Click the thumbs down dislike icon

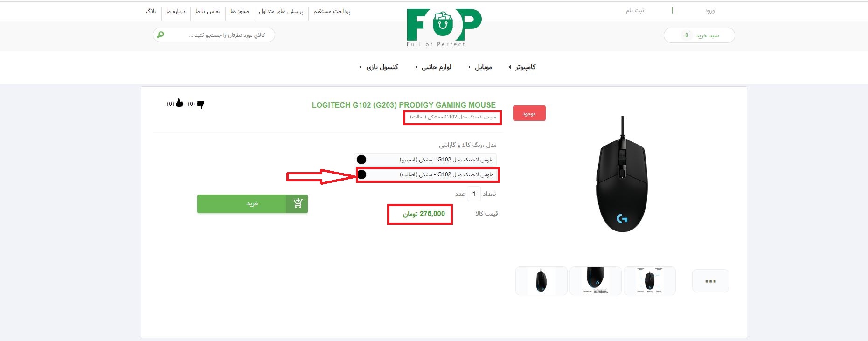[x=201, y=104]
